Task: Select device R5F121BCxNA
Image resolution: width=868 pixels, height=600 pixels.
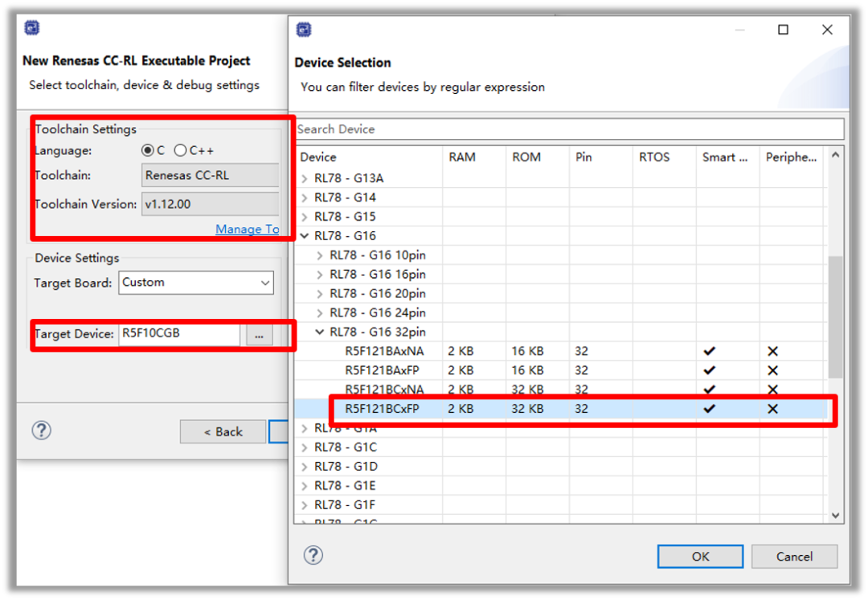Action: tap(384, 390)
